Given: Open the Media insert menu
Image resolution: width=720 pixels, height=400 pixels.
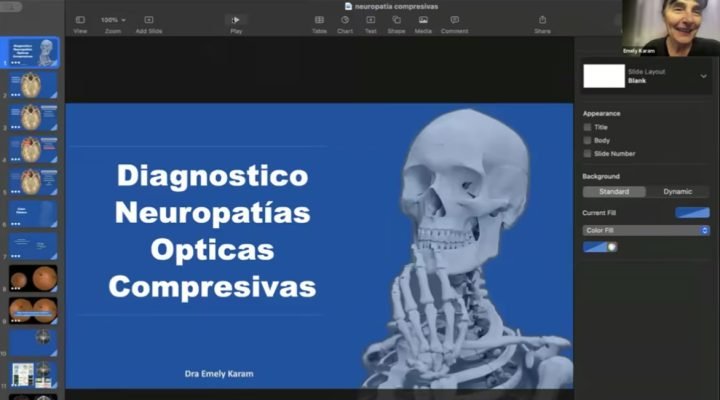Looking at the screenshot, I should tap(423, 19).
